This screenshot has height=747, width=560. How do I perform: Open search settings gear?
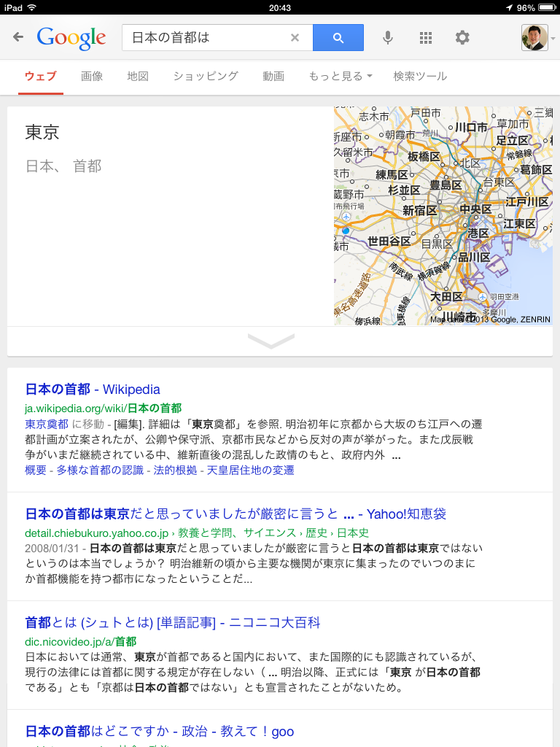click(x=462, y=38)
